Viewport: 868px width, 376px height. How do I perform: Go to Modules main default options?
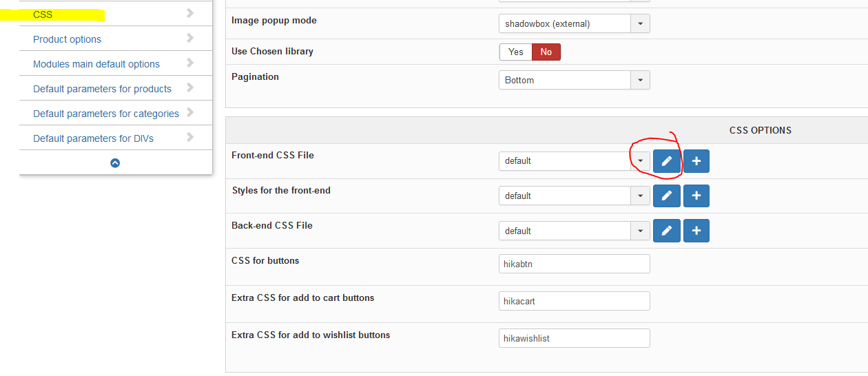click(96, 64)
